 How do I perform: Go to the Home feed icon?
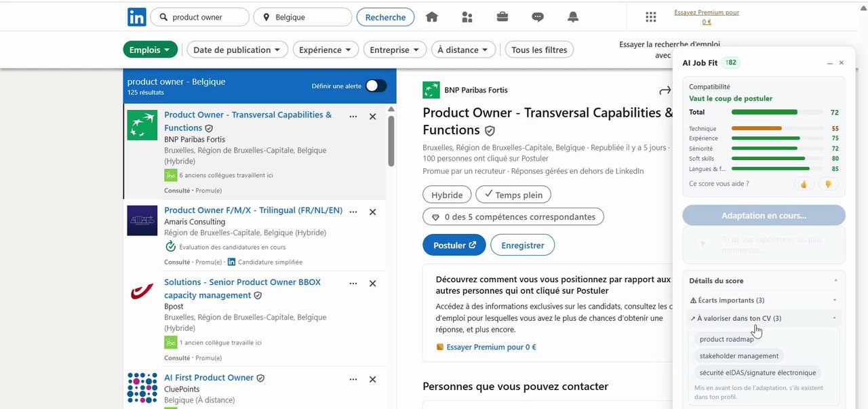point(432,17)
